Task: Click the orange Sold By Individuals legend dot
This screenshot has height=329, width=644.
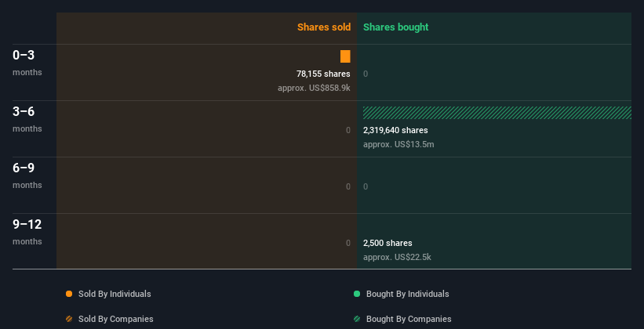Action: tap(69, 294)
